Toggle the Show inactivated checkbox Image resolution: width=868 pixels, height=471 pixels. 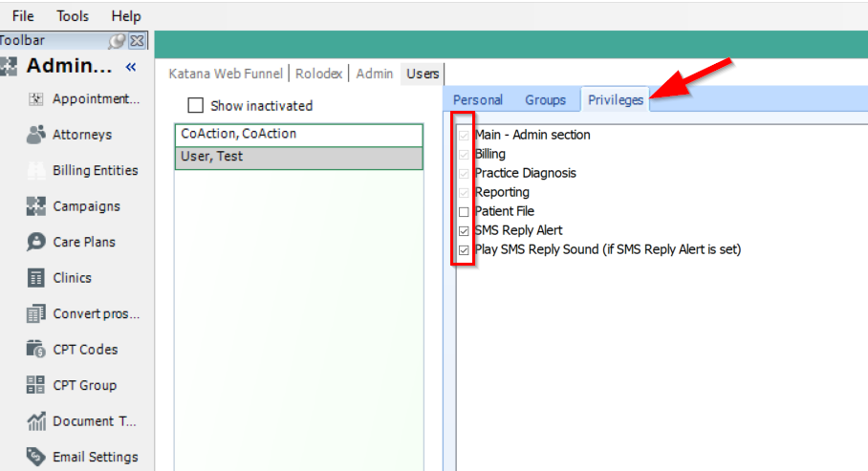[195, 105]
